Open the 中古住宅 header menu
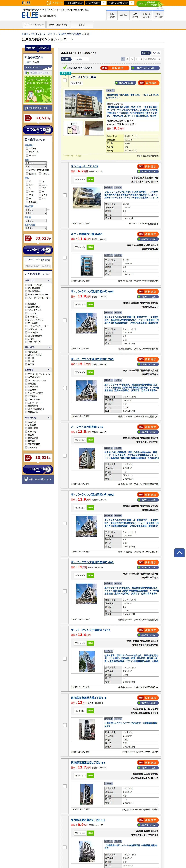Screen dimensions: 186x868 click(124, 15)
